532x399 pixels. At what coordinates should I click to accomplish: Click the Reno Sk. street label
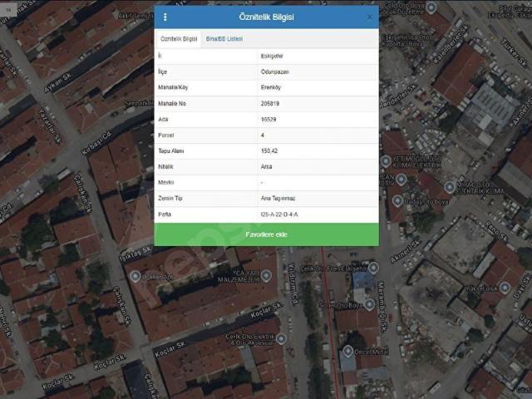click(496, 231)
